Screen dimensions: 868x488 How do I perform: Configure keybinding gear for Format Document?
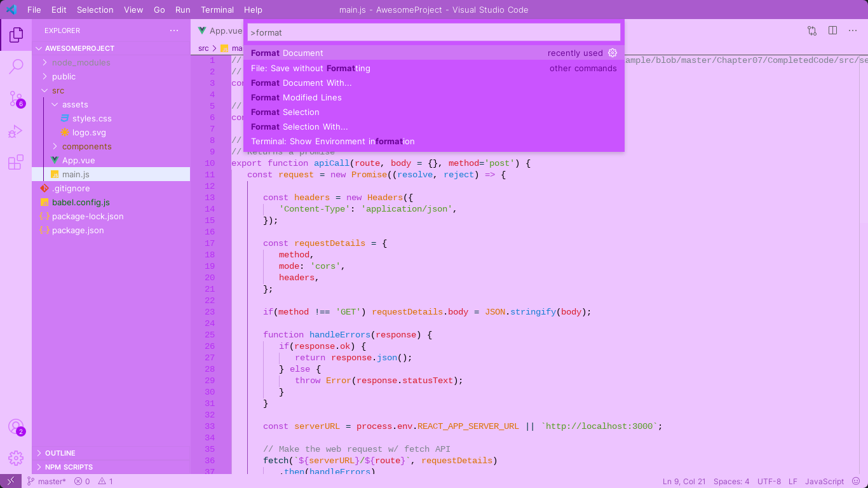613,53
